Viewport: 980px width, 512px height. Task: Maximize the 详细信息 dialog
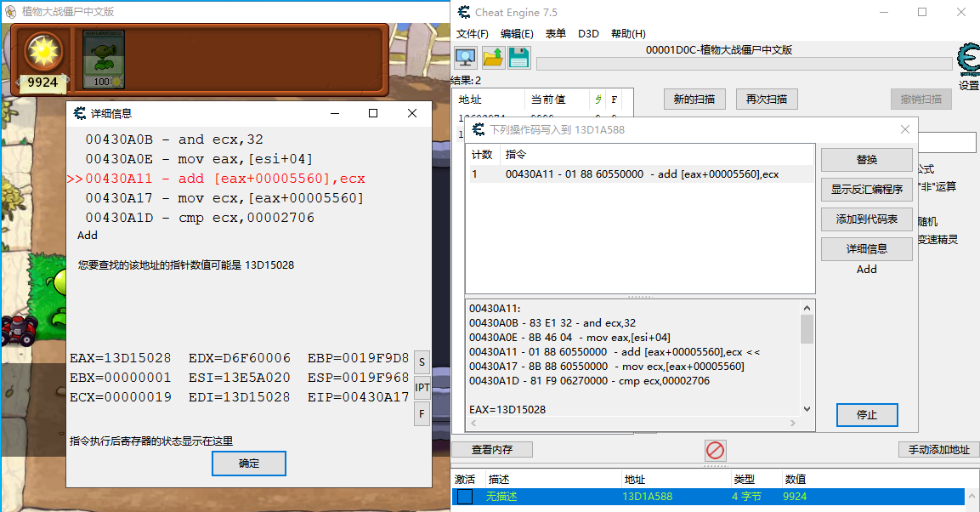pyautogui.click(x=373, y=113)
